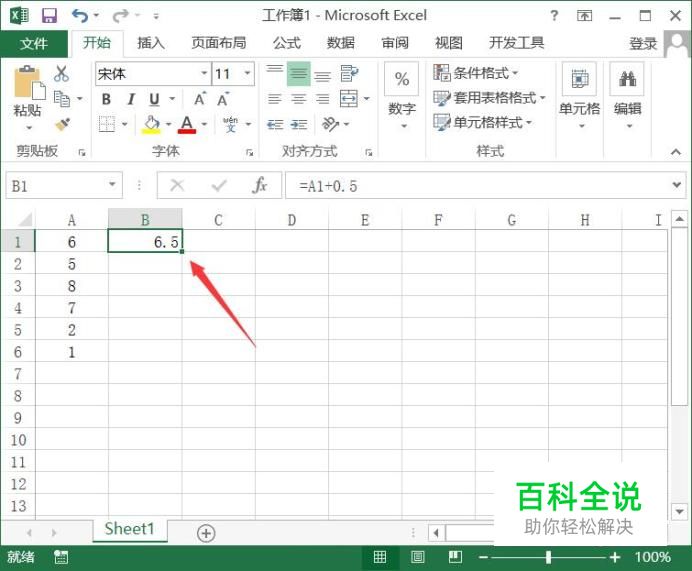This screenshot has height=571, width=692.
Task: Switch to the 开始 ribbon tab
Action: 97,43
